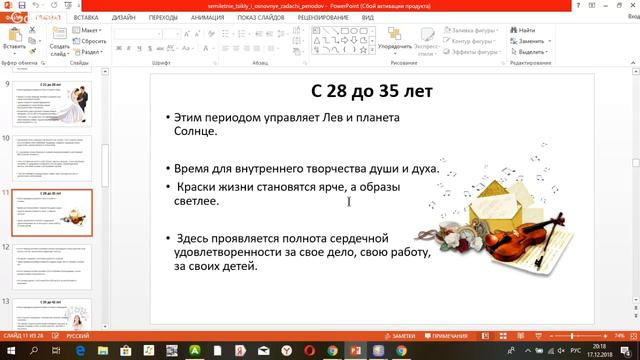Select slide 10 thumbnail

click(52, 158)
